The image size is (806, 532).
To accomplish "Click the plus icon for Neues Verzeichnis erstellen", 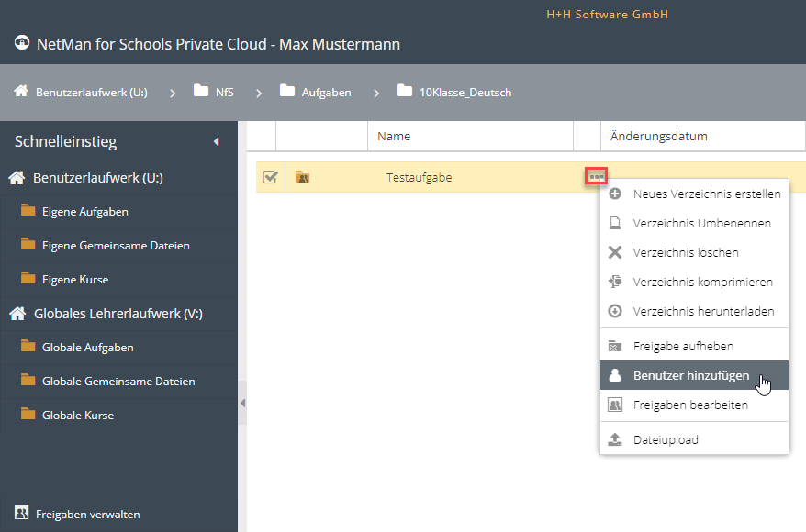I will click(x=615, y=194).
